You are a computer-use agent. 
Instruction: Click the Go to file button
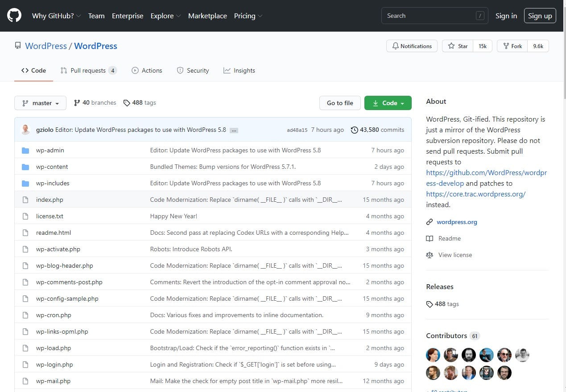pos(340,103)
